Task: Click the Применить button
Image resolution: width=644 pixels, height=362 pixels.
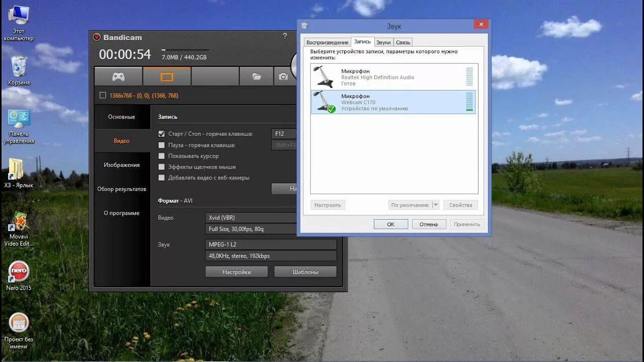Action: click(x=467, y=224)
